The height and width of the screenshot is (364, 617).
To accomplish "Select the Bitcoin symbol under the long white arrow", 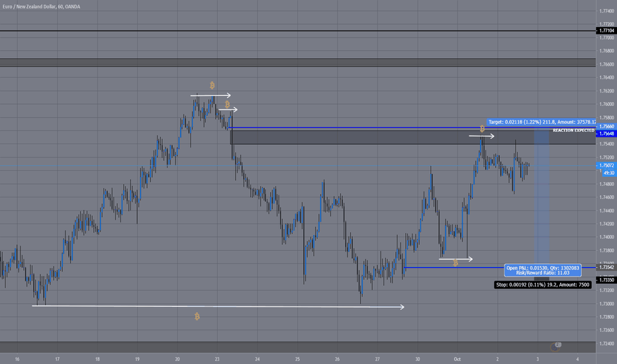I will point(197,316).
